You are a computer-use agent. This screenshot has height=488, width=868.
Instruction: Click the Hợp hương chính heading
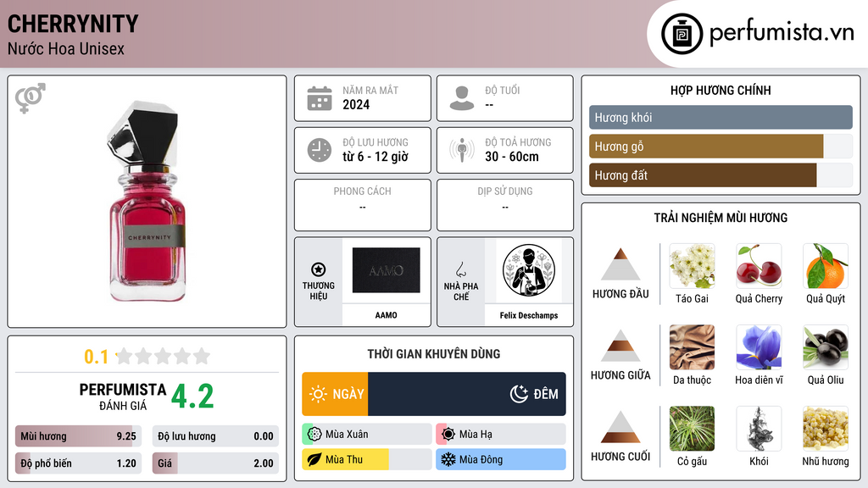click(x=721, y=90)
